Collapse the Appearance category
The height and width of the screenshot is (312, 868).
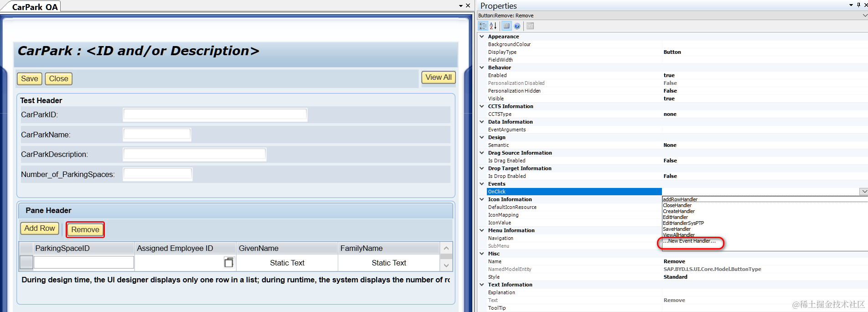point(482,36)
